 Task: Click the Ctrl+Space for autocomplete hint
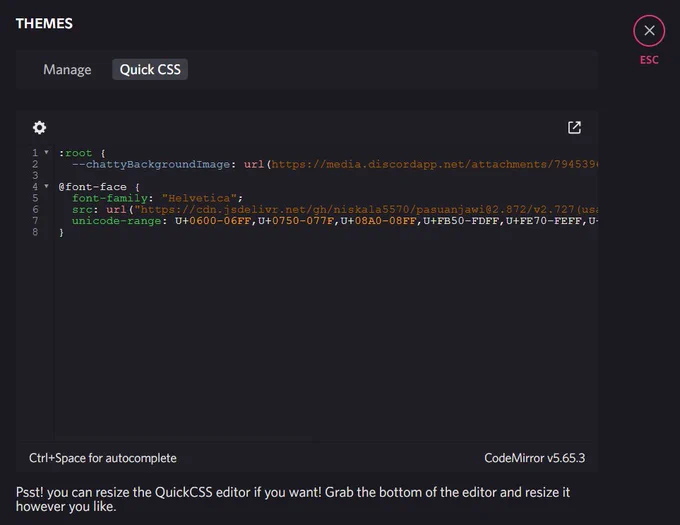coord(103,458)
